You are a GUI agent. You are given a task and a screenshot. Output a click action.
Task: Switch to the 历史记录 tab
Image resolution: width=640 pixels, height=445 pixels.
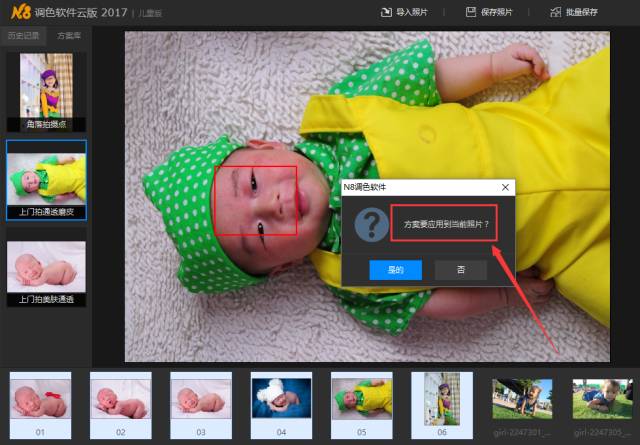25,35
